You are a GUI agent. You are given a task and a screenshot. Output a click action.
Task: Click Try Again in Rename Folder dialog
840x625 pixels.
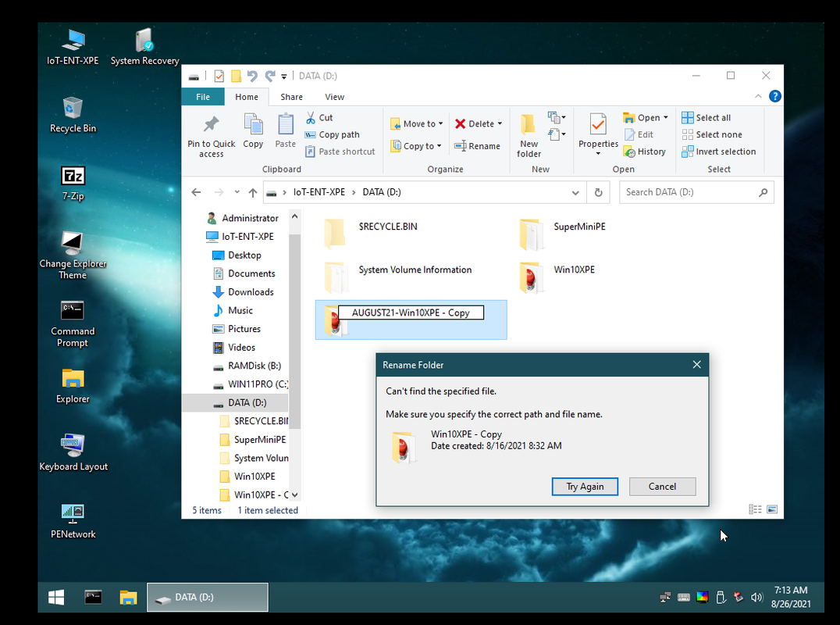585,487
